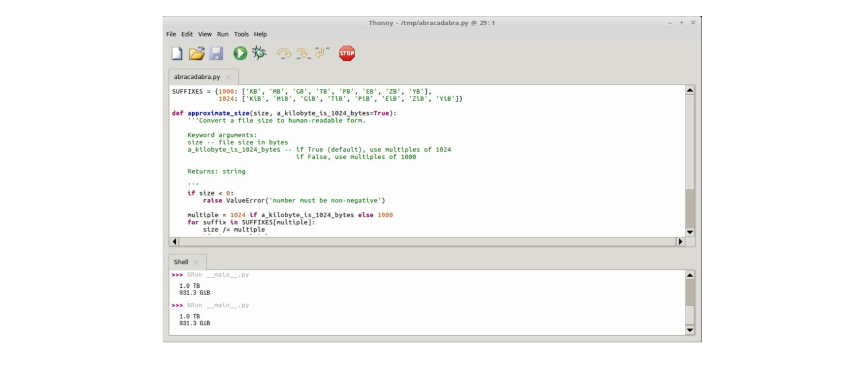Screen dimensions: 868x370
Task: Create a new file
Action: (x=176, y=53)
